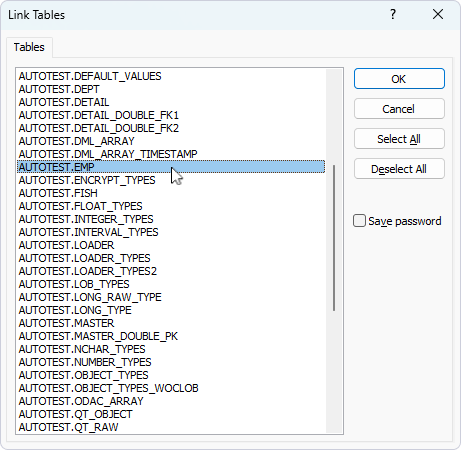Click the Select All button

[x=399, y=139]
